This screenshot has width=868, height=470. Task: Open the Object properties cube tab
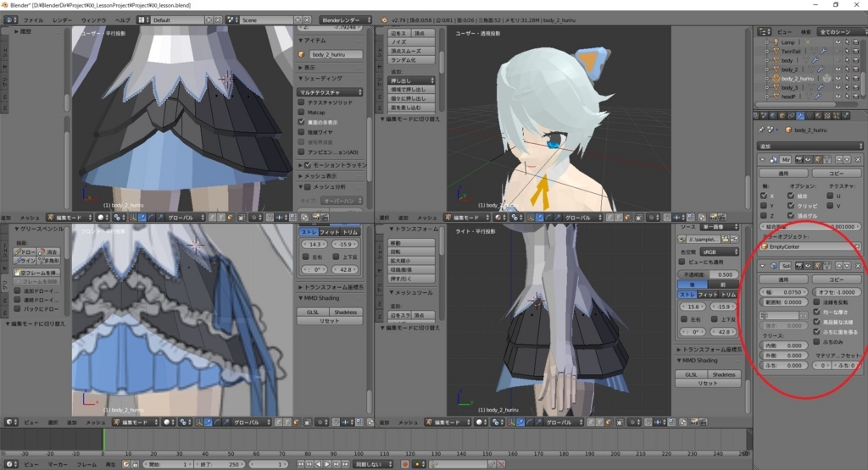pos(782,115)
